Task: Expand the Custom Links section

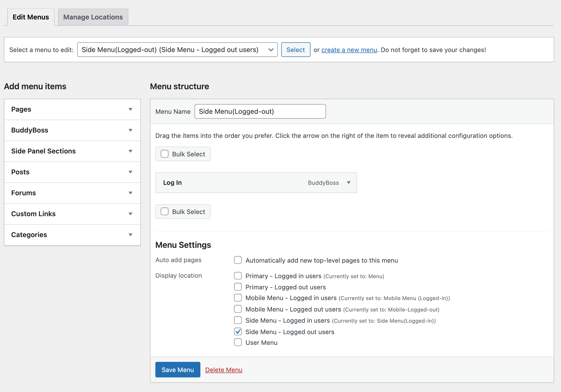Action: coord(130,214)
